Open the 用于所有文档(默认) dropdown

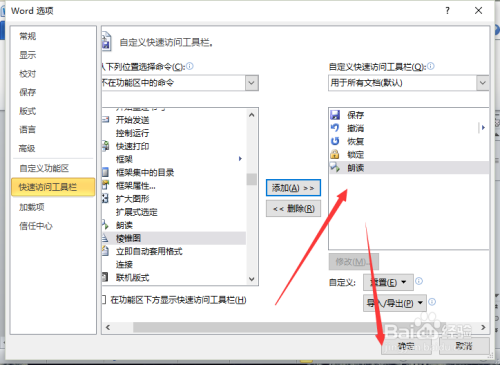coord(482,83)
